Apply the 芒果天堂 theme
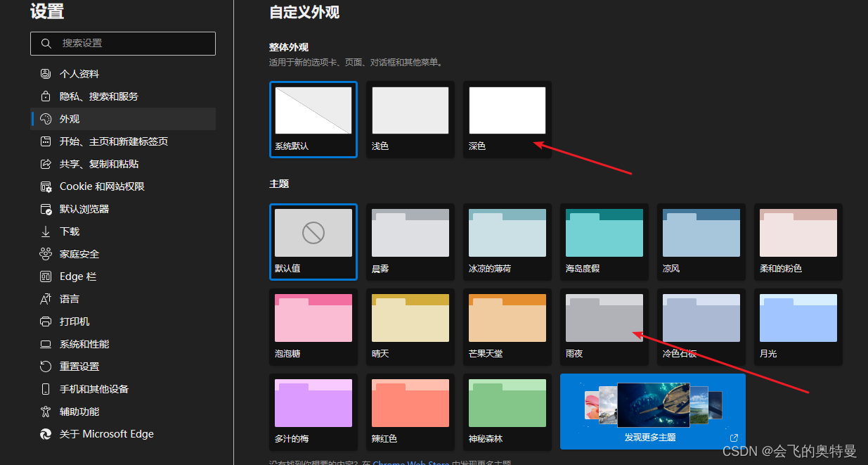Viewport: 868px width, 465px height. pos(507,326)
